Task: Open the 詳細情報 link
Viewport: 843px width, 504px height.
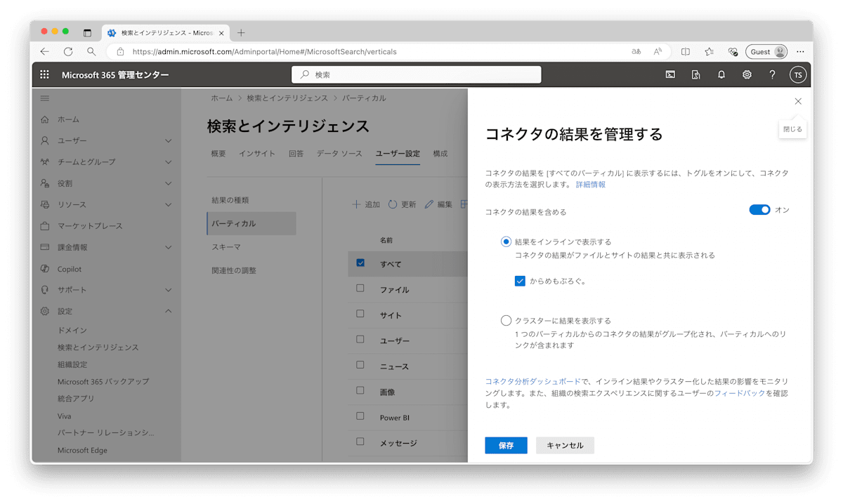Action: [x=591, y=185]
